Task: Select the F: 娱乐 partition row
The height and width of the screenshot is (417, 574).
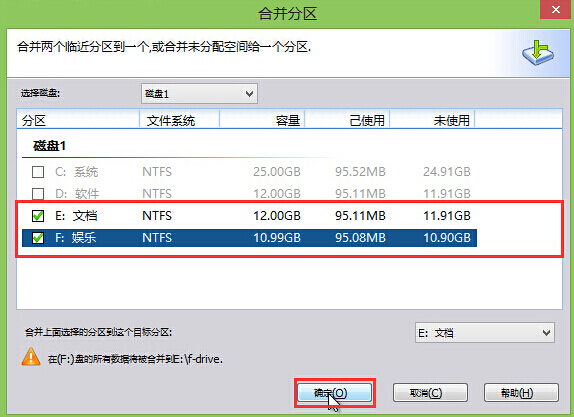Action: [249, 238]
